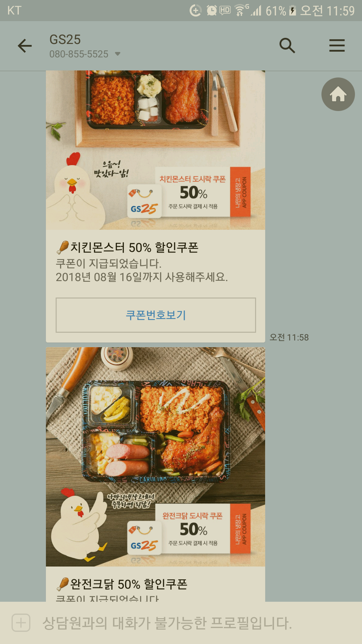Tap the GS25 chat title
The width and height of the screenshot is (362, 644).
click(x=65, y=40)
